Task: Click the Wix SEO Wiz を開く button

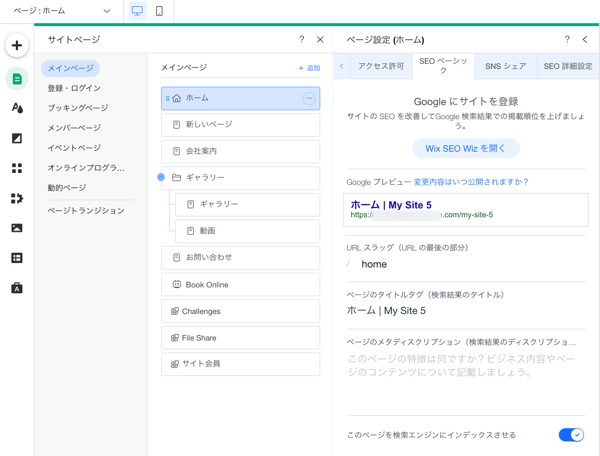Action: pos(466,148)
